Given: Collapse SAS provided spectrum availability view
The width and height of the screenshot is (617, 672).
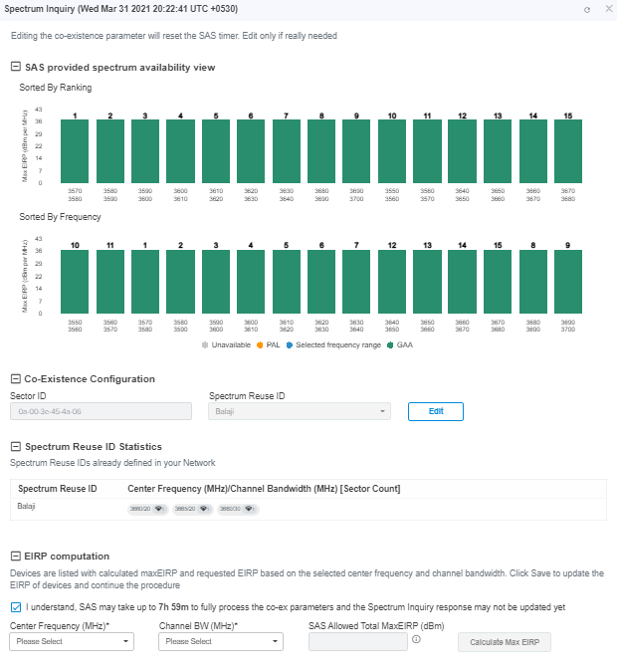Looking at the screenshot, I should 15,68.
